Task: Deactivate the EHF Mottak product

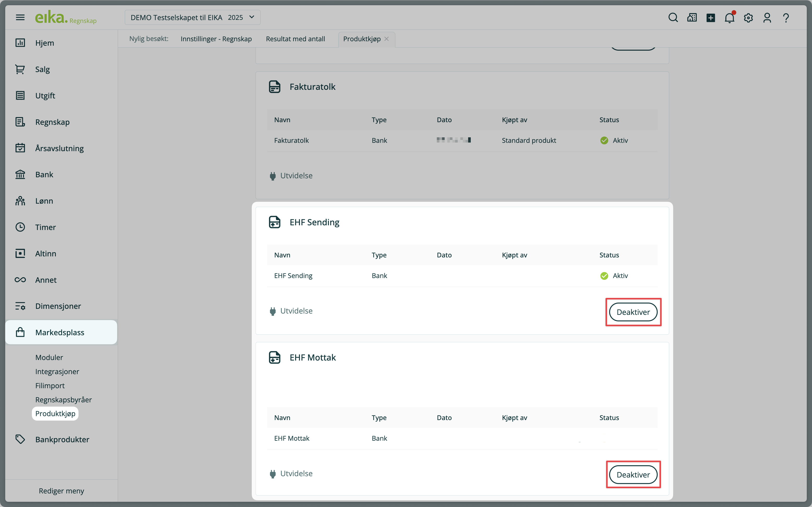Action: pyautogui.click(x=633, y=474)
